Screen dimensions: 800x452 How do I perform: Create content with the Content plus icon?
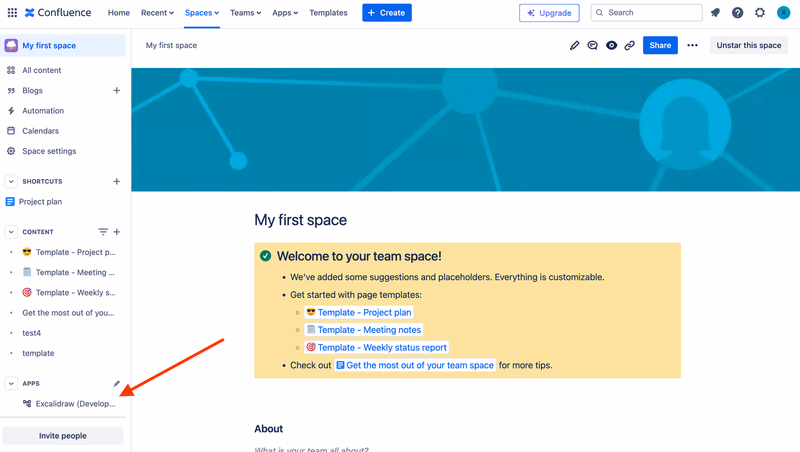click(x=117, y=232)
